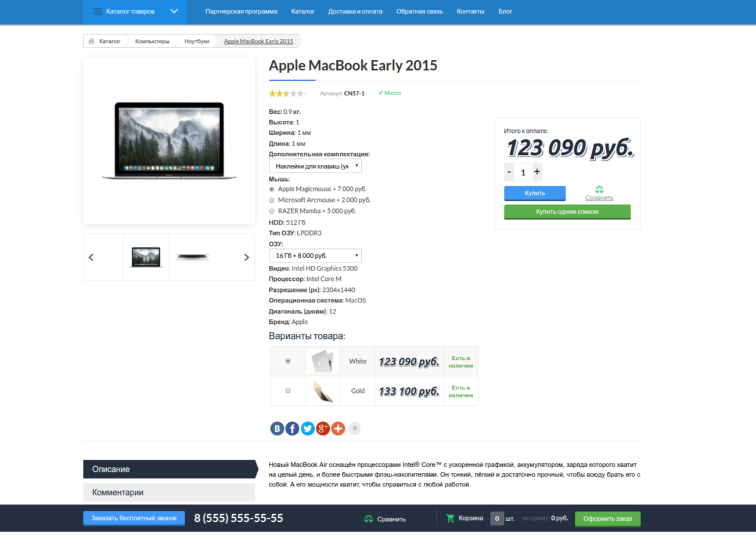Go to Каталог breadcrumb
756x545 pixels.
point(110,41)
